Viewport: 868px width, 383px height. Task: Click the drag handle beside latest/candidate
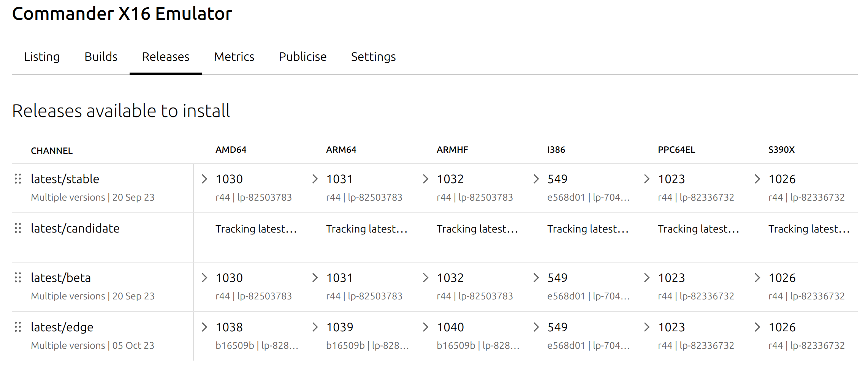(x=17, y=228)
